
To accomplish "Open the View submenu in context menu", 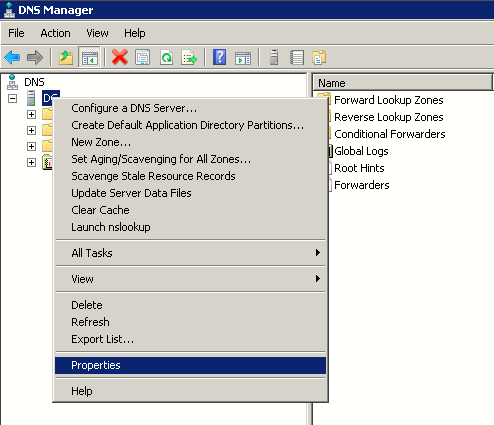I will (x=190, y=279).
